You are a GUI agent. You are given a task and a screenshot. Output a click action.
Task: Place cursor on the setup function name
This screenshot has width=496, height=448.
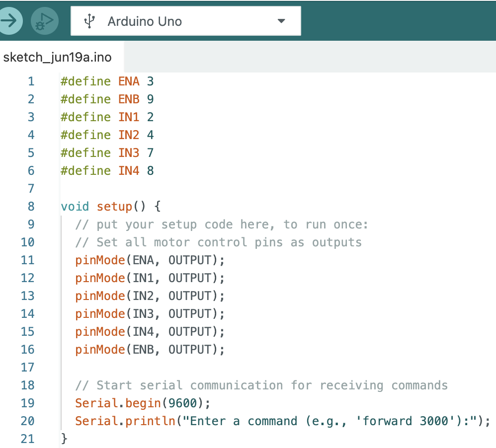(114, 207)
